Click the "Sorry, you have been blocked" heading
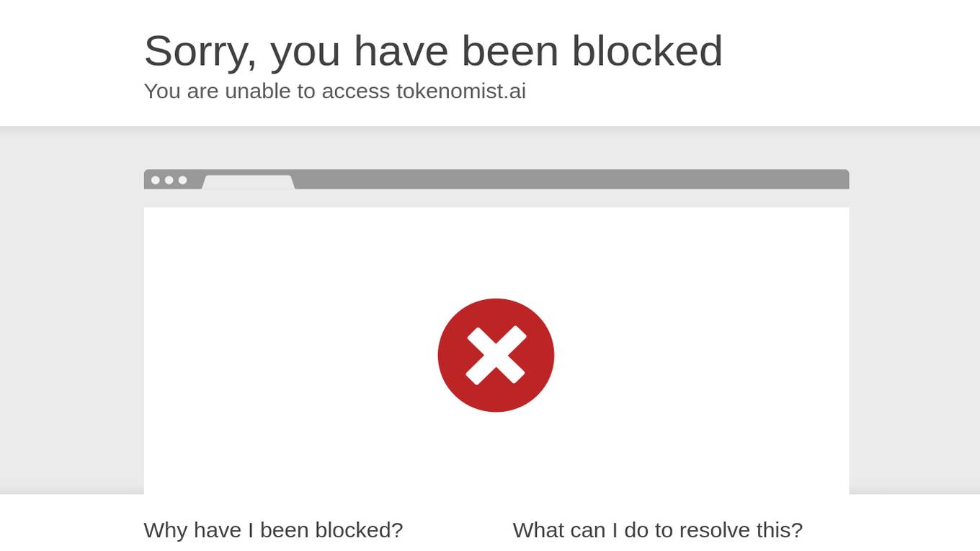 pyautogui.click(x=433, y=50)
